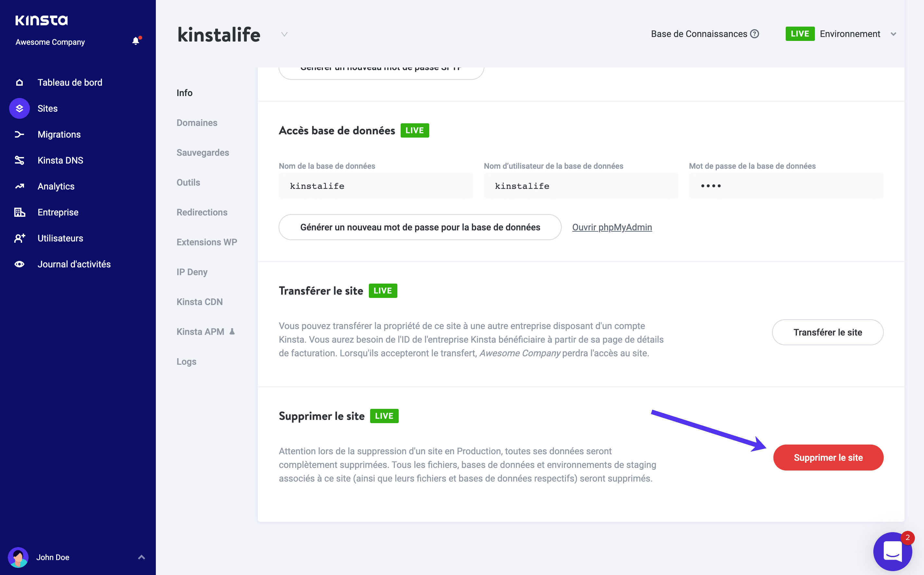Screen dimensions: 924x575
Task: Click the Awesome Company name in sidebar
Action: click(50, 42)
